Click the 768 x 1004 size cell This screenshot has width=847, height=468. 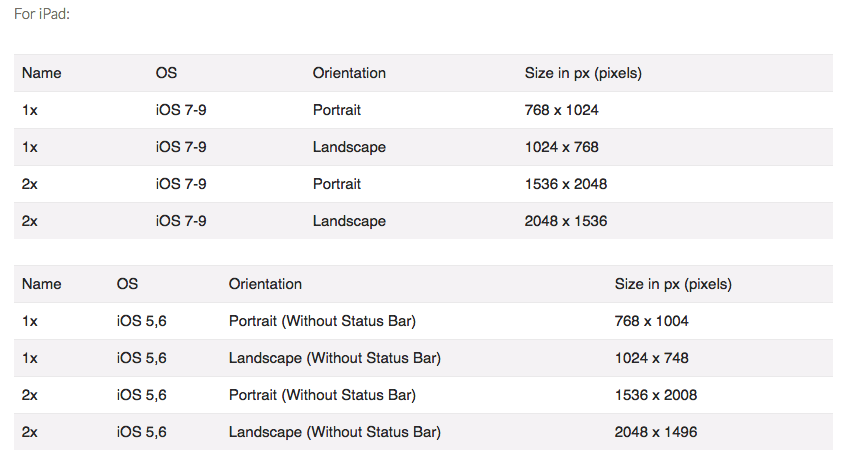tap(651, 321)
